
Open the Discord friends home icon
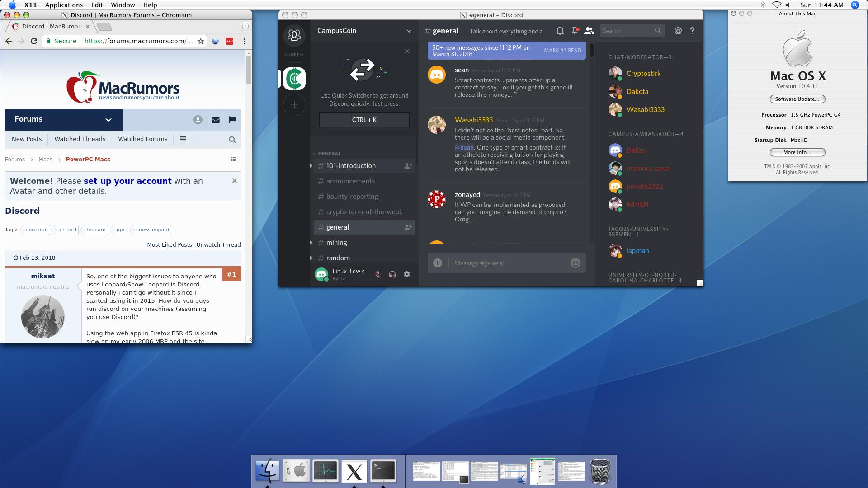point(294,35)
